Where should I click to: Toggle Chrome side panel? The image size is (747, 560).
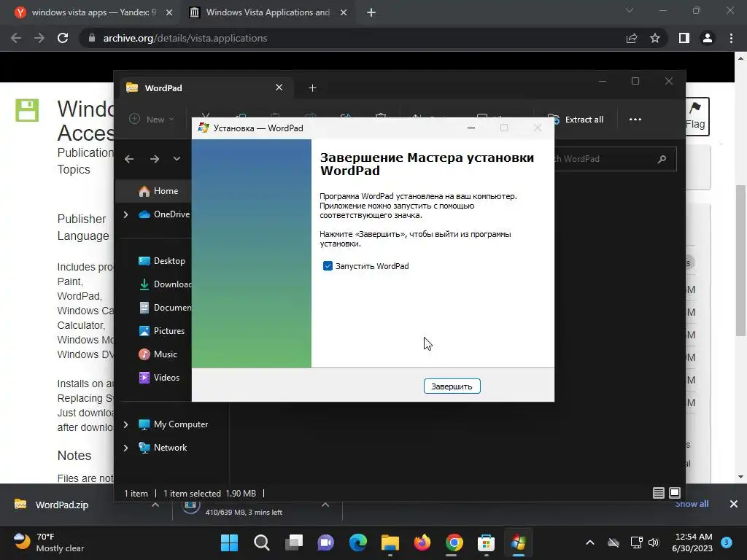click(684, 38)
